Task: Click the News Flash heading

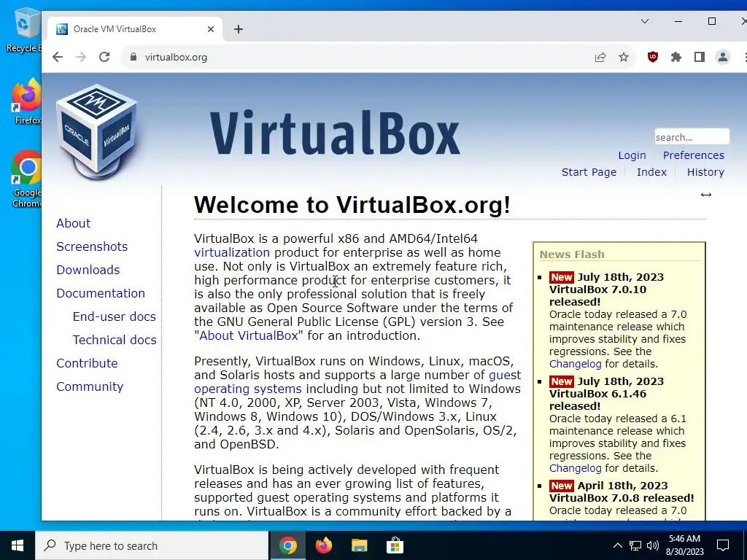Action: pyautogui.click(x=572, y=254)
